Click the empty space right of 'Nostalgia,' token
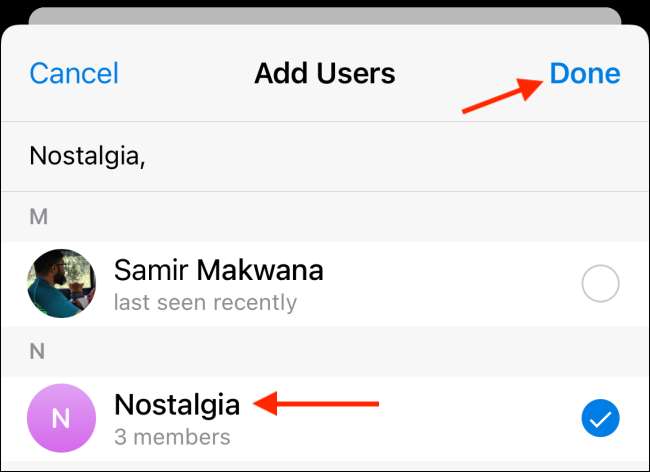This screenshot has height=472, width=650. point(400,156)
